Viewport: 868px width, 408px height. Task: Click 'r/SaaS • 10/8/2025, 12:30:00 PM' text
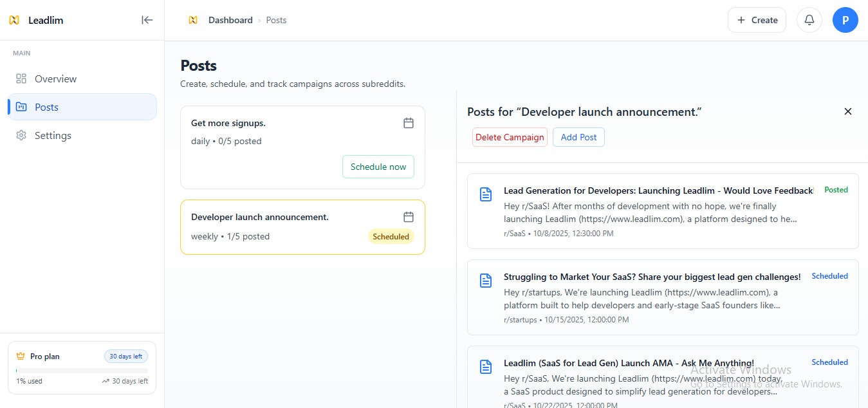pos(559,234)
